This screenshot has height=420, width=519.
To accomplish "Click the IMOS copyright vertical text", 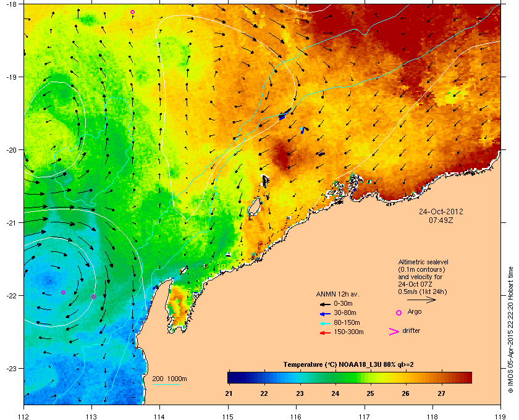I will pos(510,330).
